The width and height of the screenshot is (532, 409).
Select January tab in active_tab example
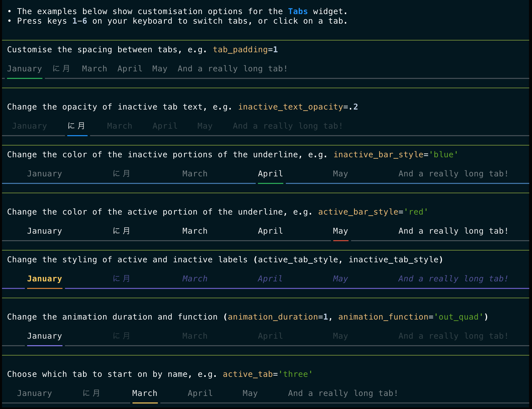(34, 393)
